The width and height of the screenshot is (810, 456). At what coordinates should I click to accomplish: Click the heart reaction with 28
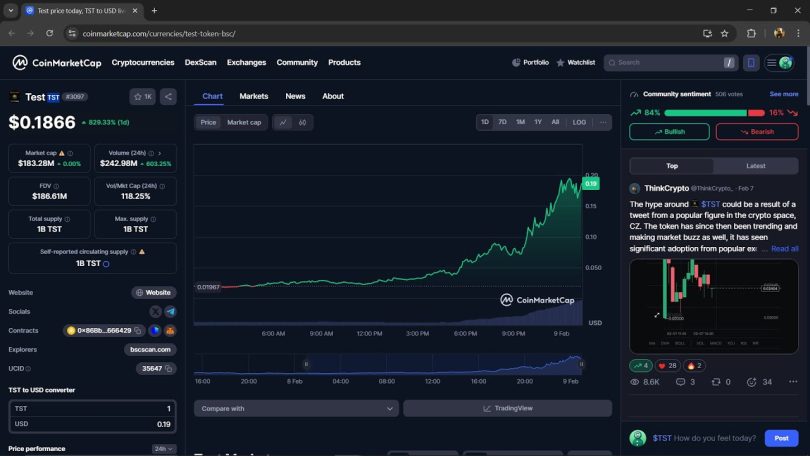tap(667, 366)
